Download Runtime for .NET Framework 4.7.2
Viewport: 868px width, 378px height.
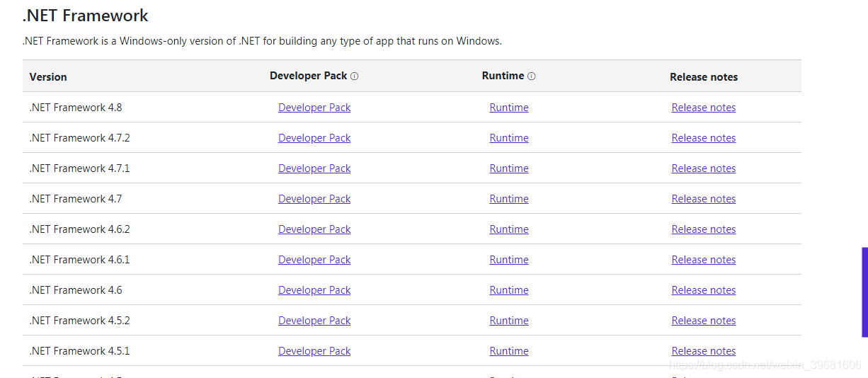point(509,138)
